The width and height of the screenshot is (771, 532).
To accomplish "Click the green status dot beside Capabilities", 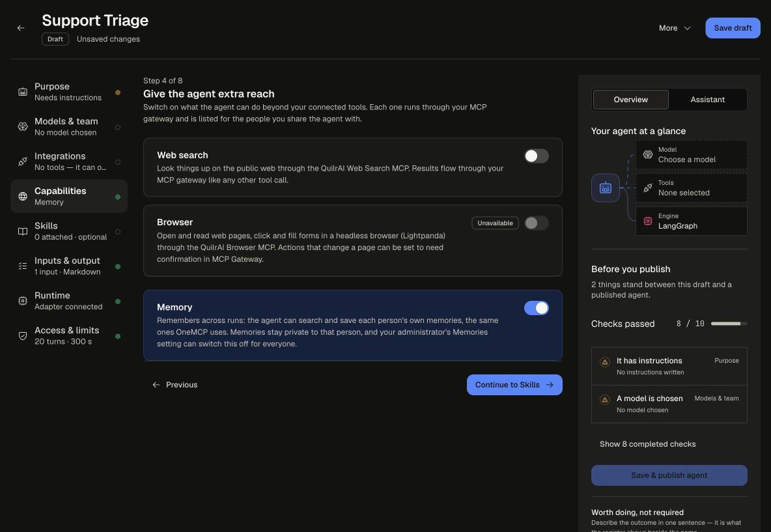I will coord(117,197).
